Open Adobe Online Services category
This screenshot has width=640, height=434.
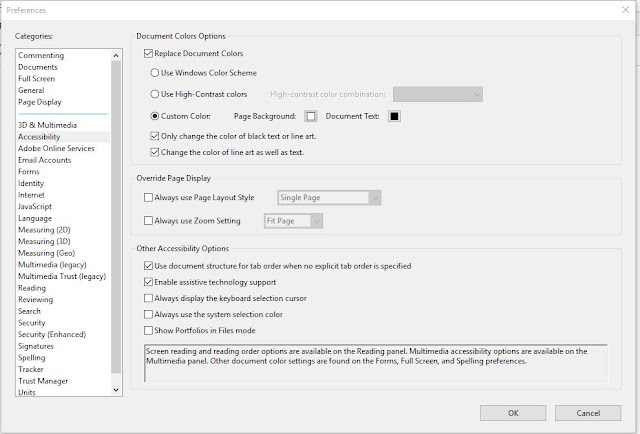click(x=56, y=148)
